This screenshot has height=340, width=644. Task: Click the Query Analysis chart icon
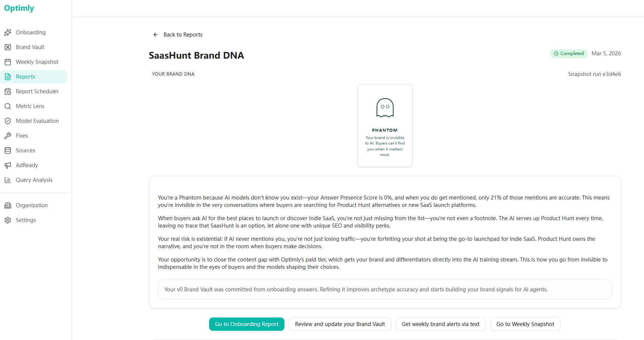[x=8, y=180]
